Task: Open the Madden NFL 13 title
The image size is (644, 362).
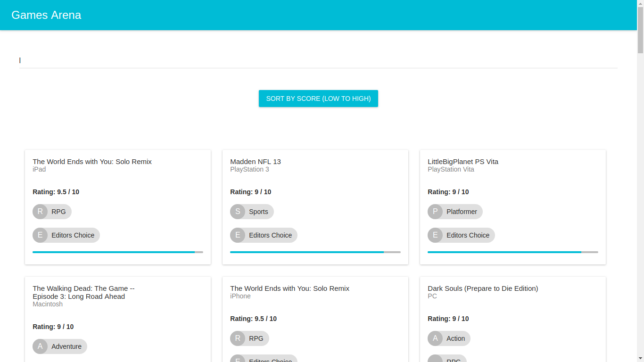Action: tap(256, 162)
